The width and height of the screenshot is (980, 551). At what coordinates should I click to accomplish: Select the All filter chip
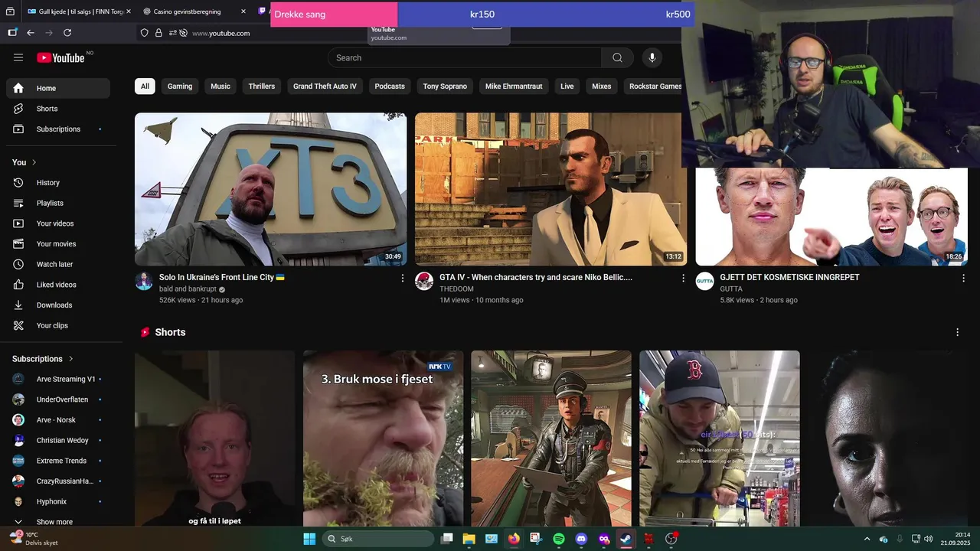(145, 86)
